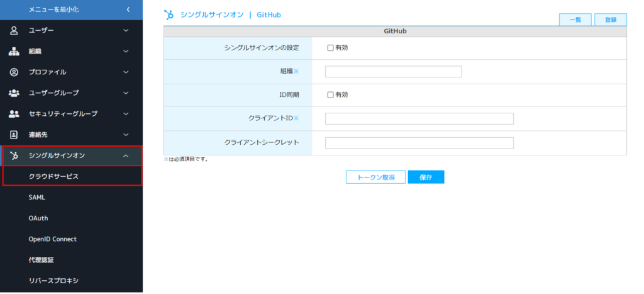Click the hub icon in page header

pyautogui.click(x=169, y=15)
